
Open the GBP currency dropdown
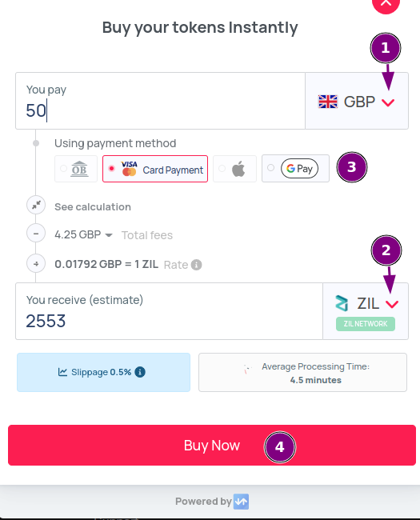[357, 101]
